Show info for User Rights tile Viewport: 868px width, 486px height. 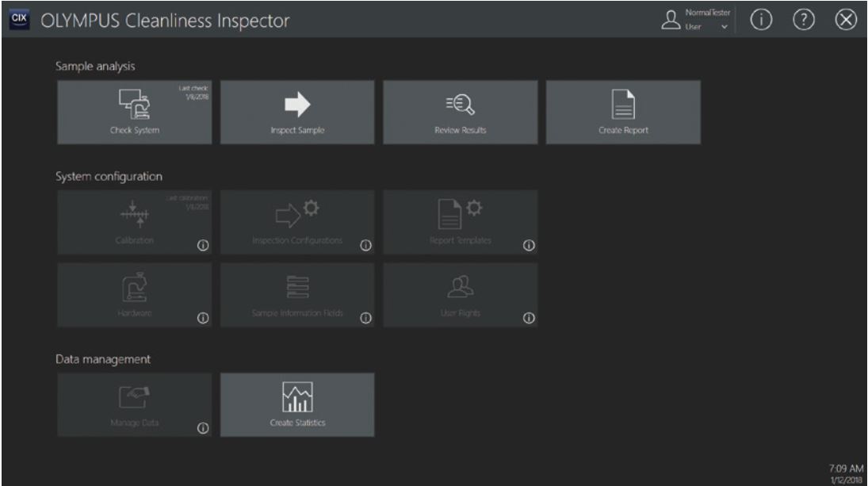point(529,318)
